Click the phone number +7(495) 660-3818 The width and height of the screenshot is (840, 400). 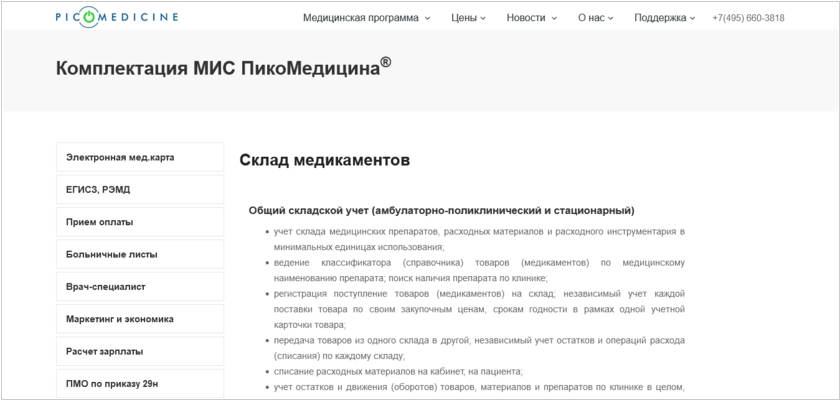click(748, 18)
